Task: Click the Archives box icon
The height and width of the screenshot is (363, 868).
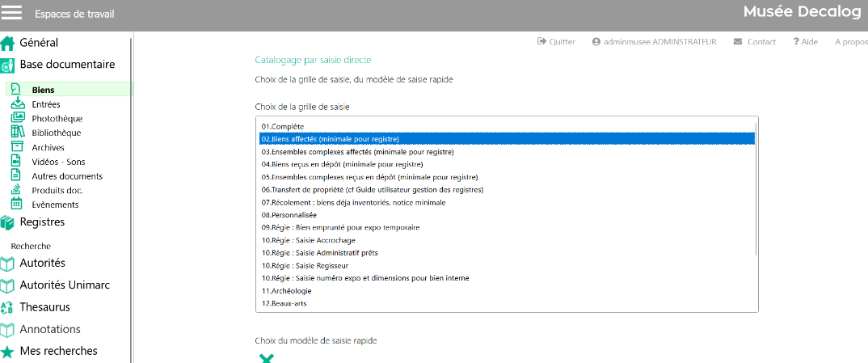Action: (x=17, y=147)
